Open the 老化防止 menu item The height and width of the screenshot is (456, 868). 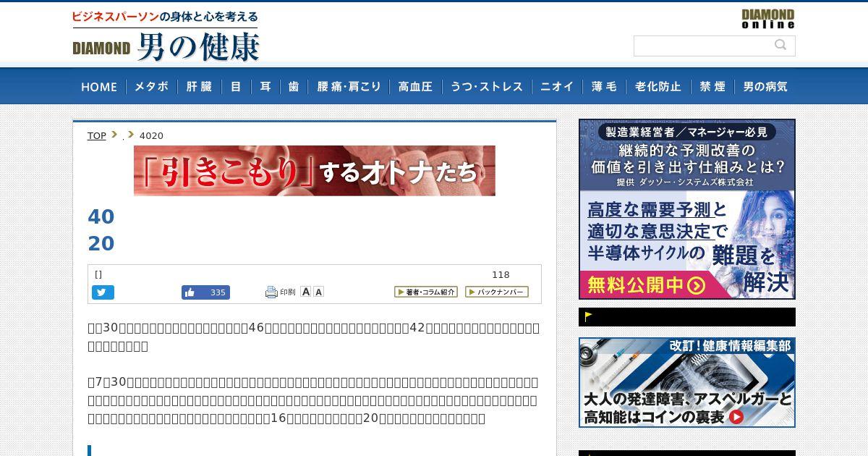point(658,87)
